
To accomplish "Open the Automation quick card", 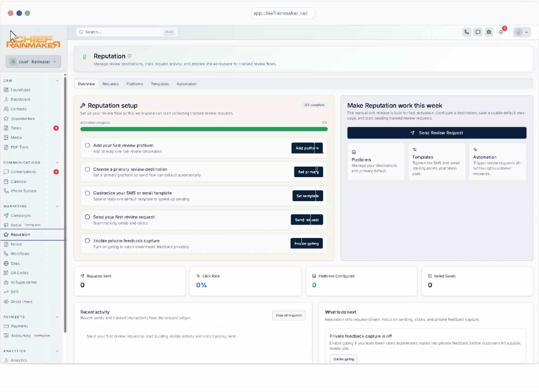I will tap(498, 162).
